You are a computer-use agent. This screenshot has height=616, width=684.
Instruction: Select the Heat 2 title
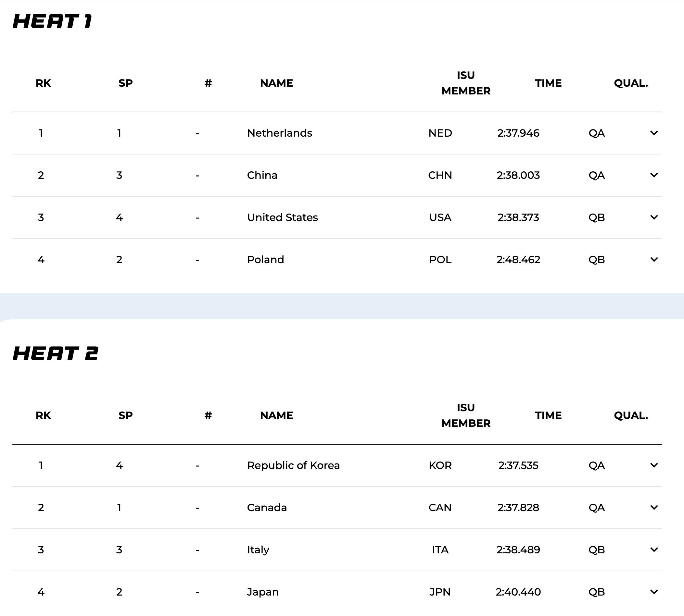(x=56, y=354)
